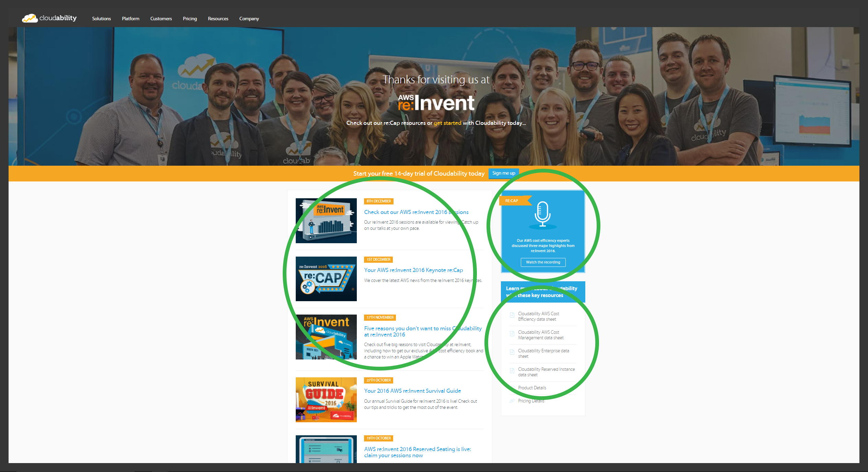Click the '27TH OCTOBER' date tag

(378, 380)
